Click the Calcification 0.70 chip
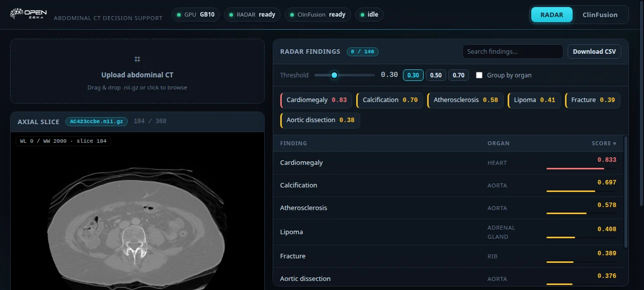Screen dimensions: 644x290 click(x=390, y=100)
